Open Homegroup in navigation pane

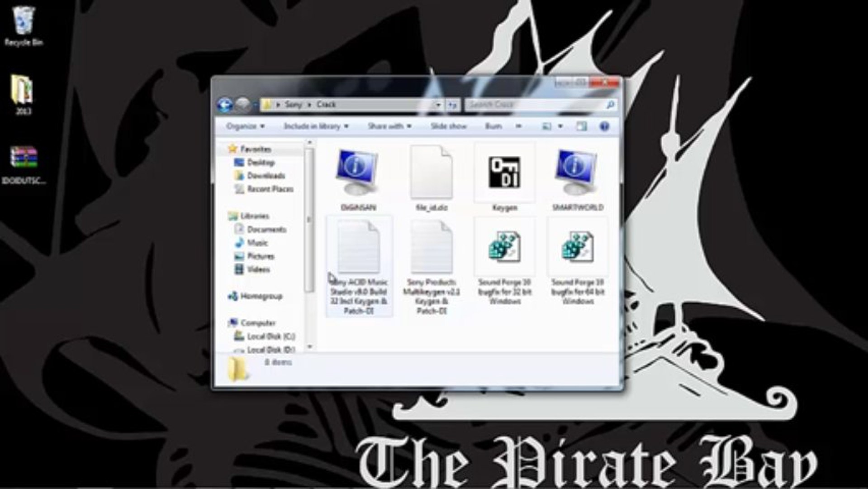click(x=256, y=296)
